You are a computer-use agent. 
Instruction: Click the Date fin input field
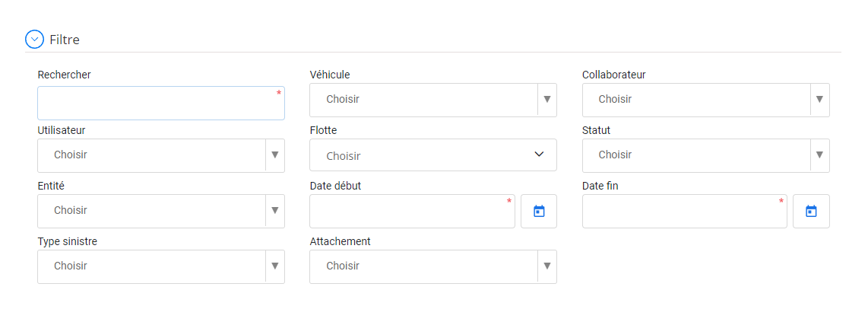pyautogui.click(x=685, y=211)
